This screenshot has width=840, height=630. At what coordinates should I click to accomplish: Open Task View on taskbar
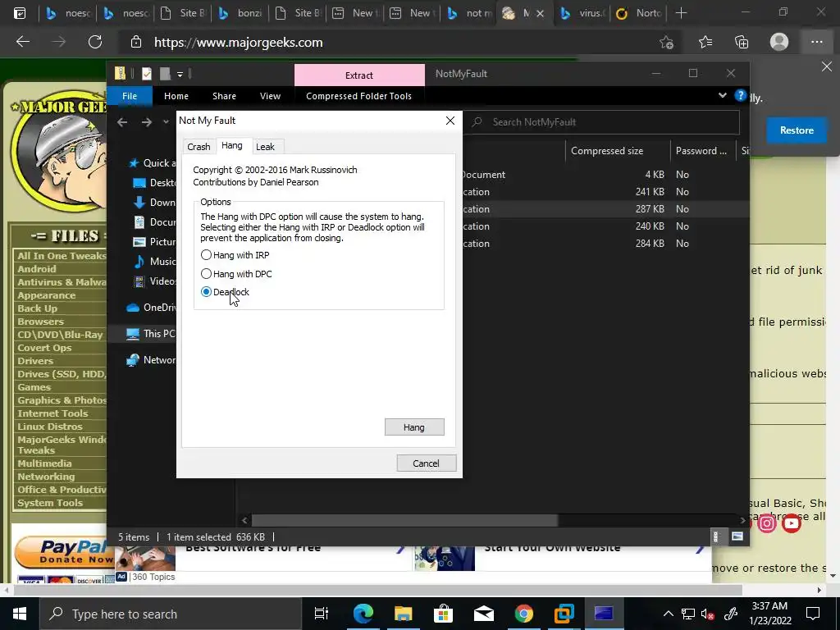pyautogui.click(x=321, y=614)
